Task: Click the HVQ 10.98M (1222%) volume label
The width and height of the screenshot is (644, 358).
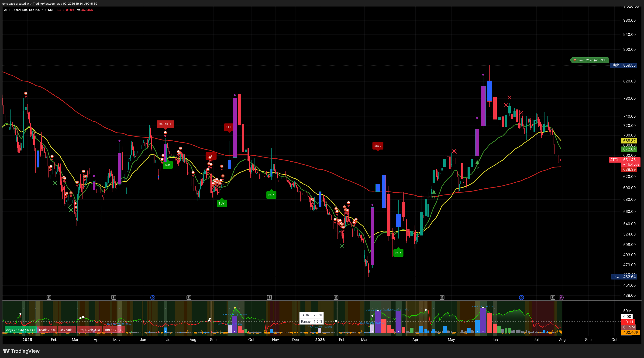Action: coord(320,327)
